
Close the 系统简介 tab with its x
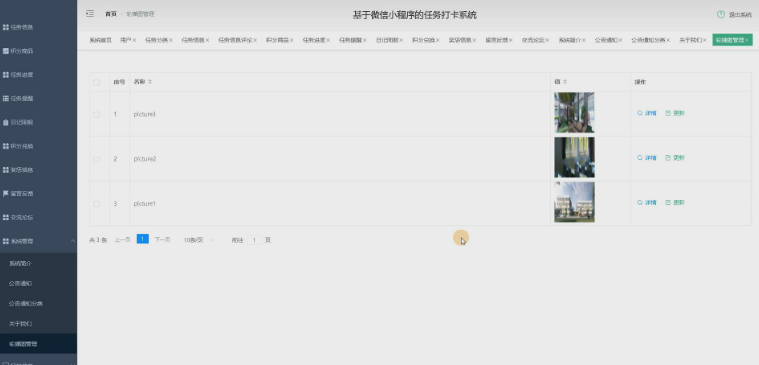point(584,40)
